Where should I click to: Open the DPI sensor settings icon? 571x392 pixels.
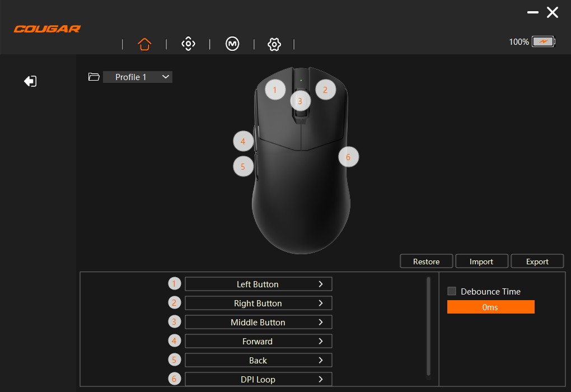[x=189, y=44]
